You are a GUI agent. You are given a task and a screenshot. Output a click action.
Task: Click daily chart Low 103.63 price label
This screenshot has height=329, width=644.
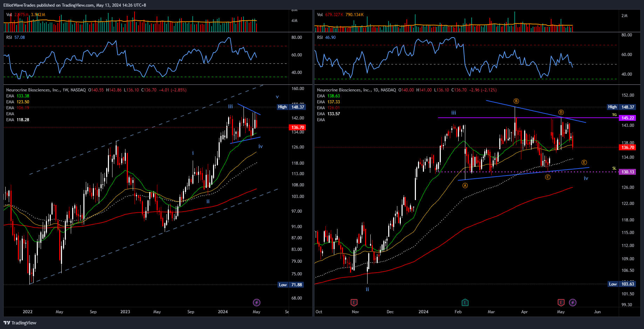tap(622, 284)
